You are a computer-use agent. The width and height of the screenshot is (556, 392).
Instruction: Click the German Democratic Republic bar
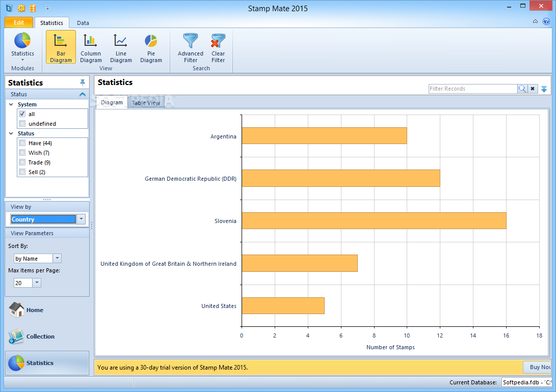click(x=341, y=178)
